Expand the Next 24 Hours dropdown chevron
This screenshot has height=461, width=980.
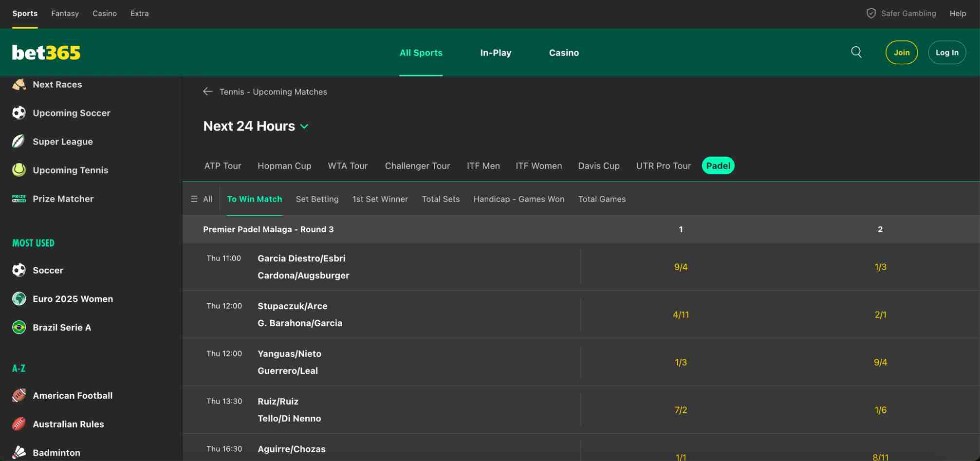click(304, 127)
